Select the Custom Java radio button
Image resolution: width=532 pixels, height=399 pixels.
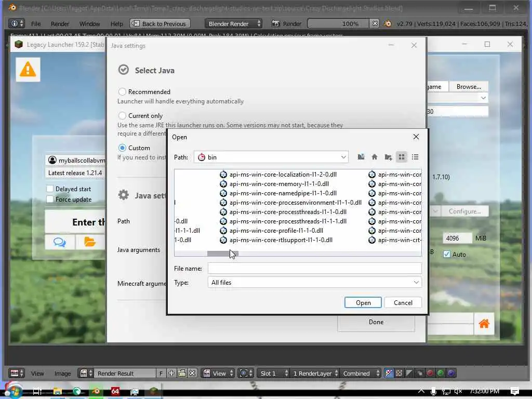click(122, 148)
